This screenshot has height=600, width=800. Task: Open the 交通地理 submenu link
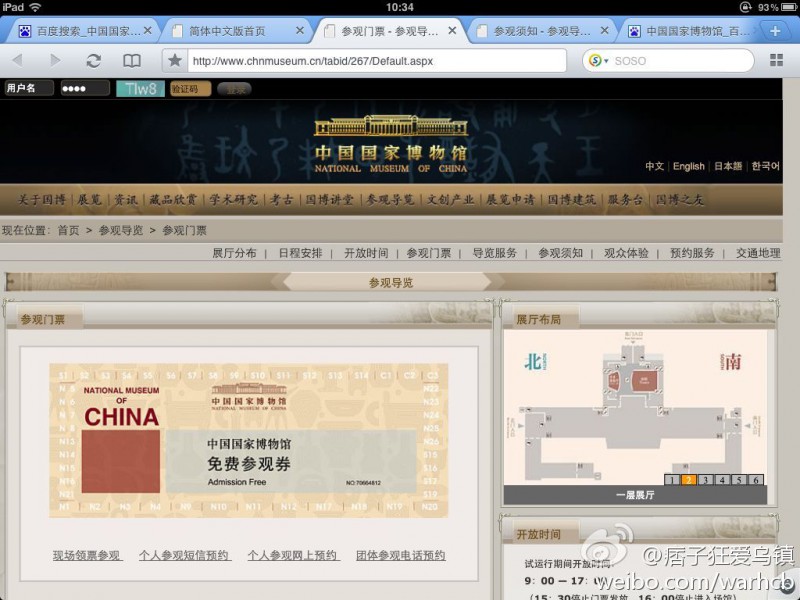coord(758,253)
